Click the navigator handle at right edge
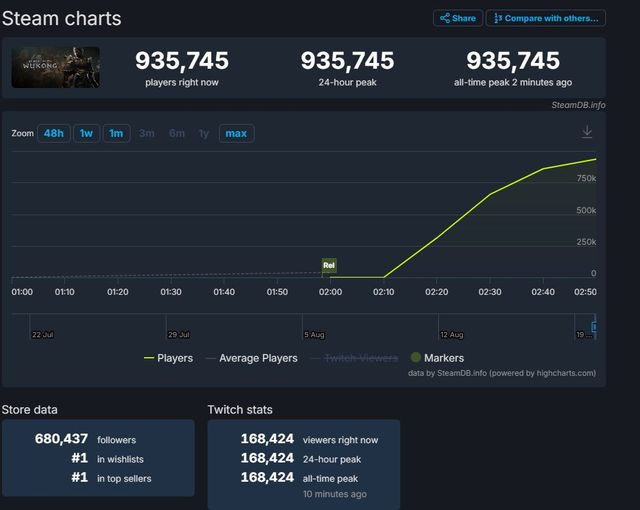 [x=594, y=327]
